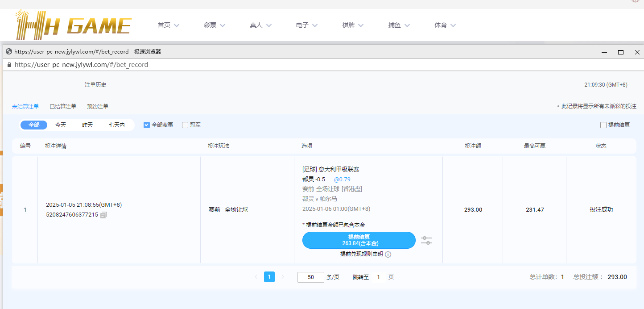644x309 pixels.
Task: Click the HH GAME logo
Action: click(x=74, y=25)
